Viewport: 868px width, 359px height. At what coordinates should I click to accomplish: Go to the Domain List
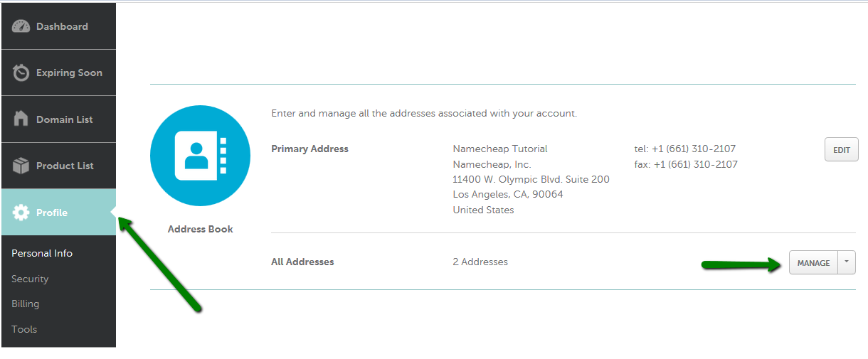tap(58, 119)
